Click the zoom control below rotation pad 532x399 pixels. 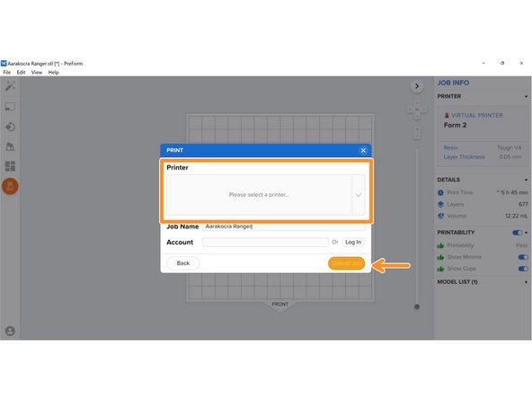pos(417,133)
